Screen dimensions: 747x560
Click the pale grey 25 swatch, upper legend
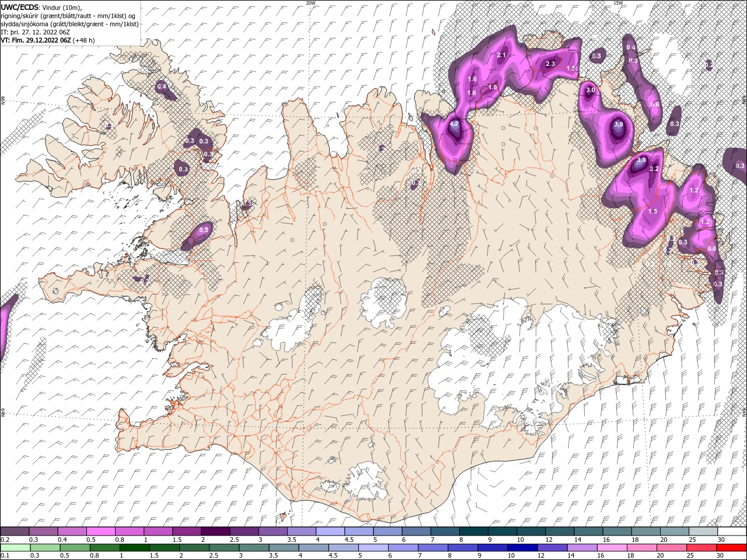click(x=703, y=531)
